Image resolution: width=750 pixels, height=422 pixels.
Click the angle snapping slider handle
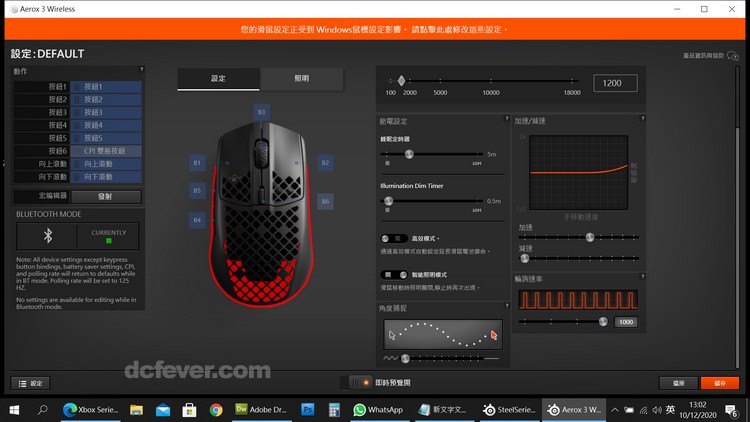pos(405,358)
